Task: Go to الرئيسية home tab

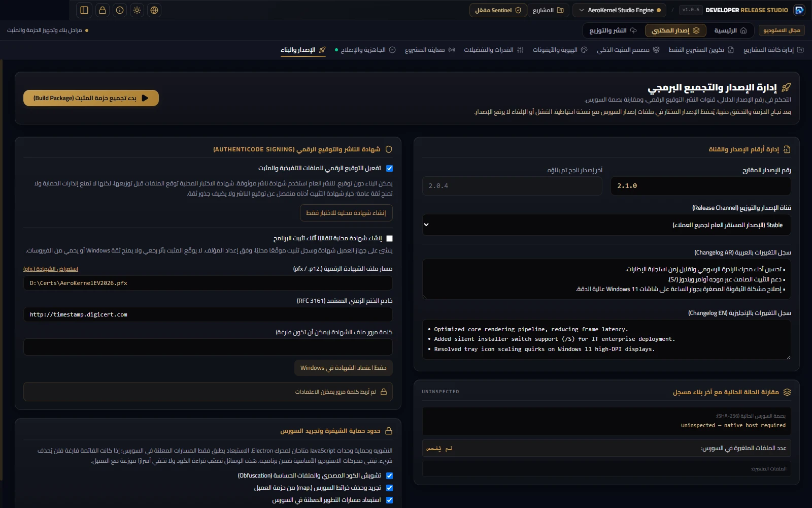Action: [x=730, y=30]
